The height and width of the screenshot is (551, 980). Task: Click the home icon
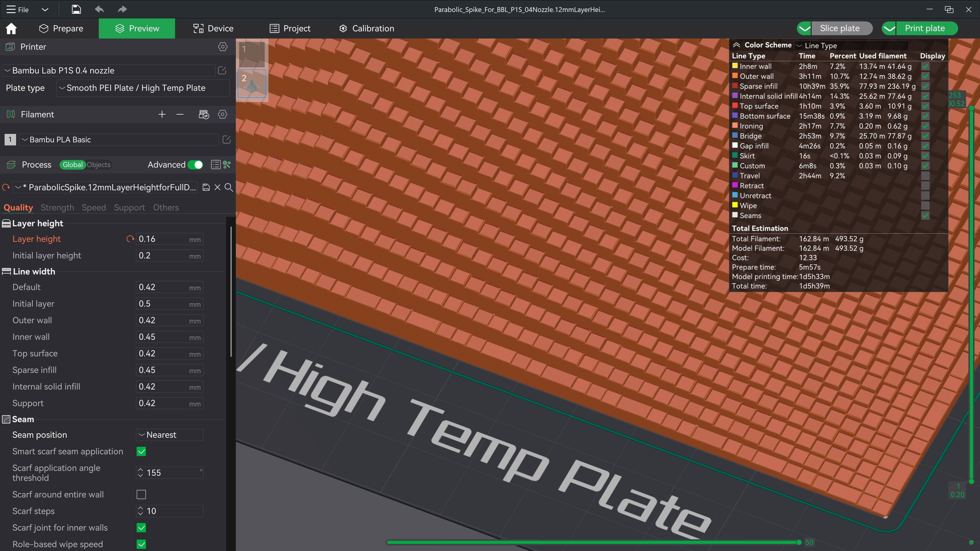[11, 29]
